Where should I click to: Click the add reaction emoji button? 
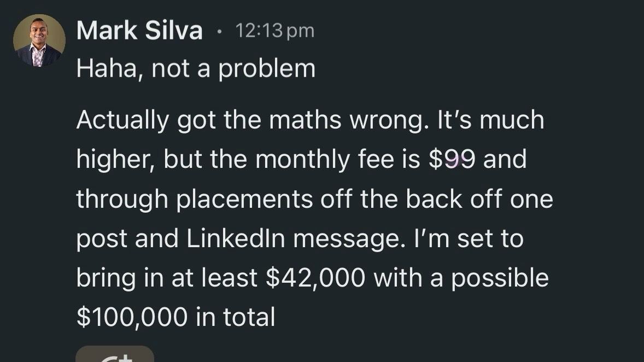pos(114,355)
